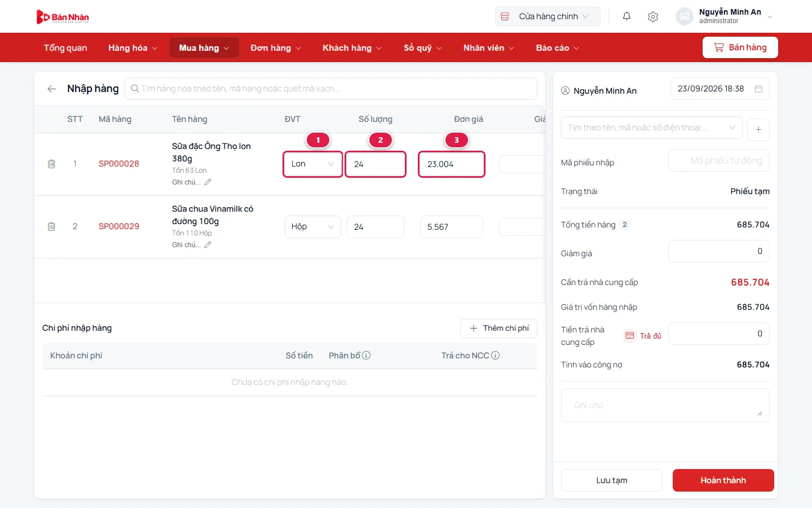Click the Trả cho NCC info icon
Image resolution: width=812 pixels, height=508 pixels.
click(495, 355)
